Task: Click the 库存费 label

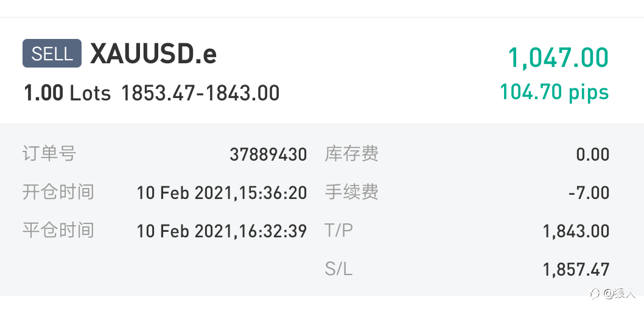Action: [352, 154]
